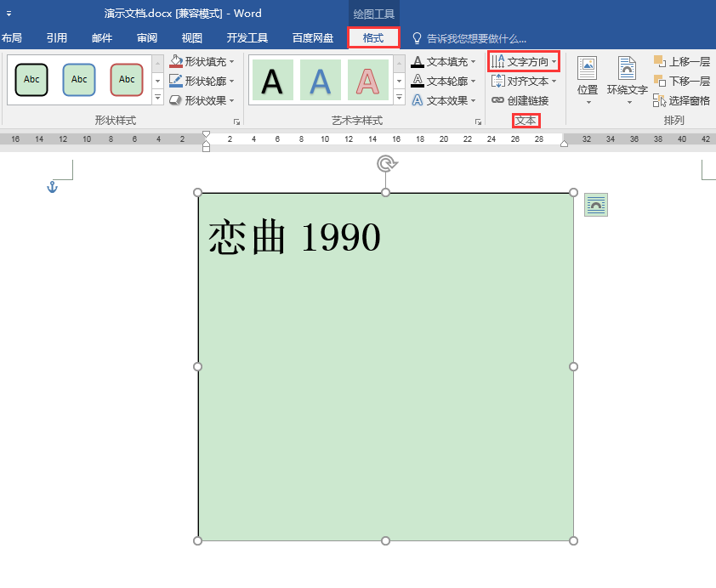Click the bottom-middle resize handle

click(x=385, y=540)
